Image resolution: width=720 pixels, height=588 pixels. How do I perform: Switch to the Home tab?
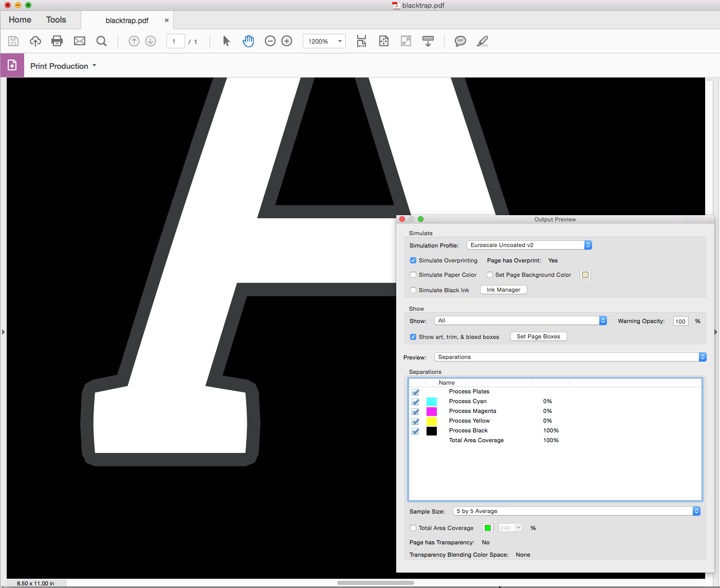[x=20, y=20]
